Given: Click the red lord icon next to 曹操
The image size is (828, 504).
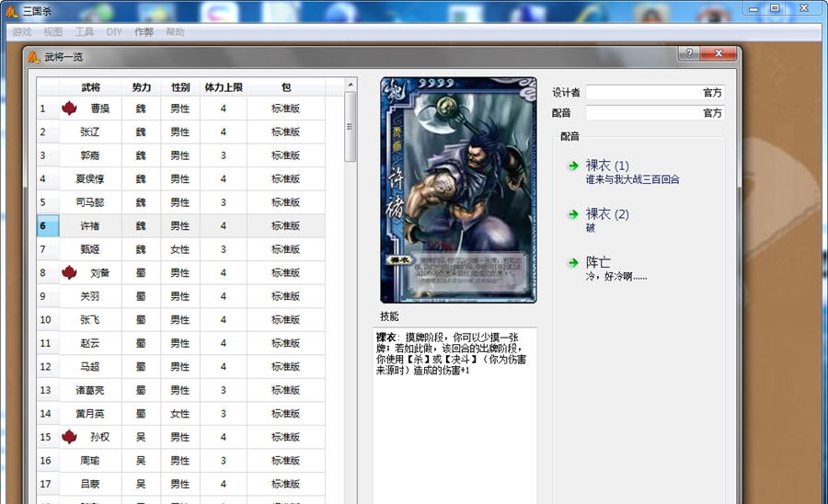Looking at the screenshot, I should (69, 109).
